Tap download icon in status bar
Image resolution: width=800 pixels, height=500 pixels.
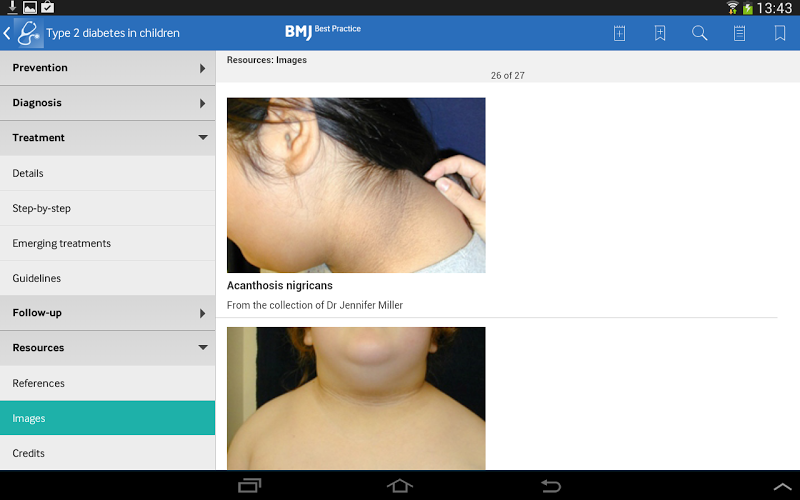pos(12,7)
